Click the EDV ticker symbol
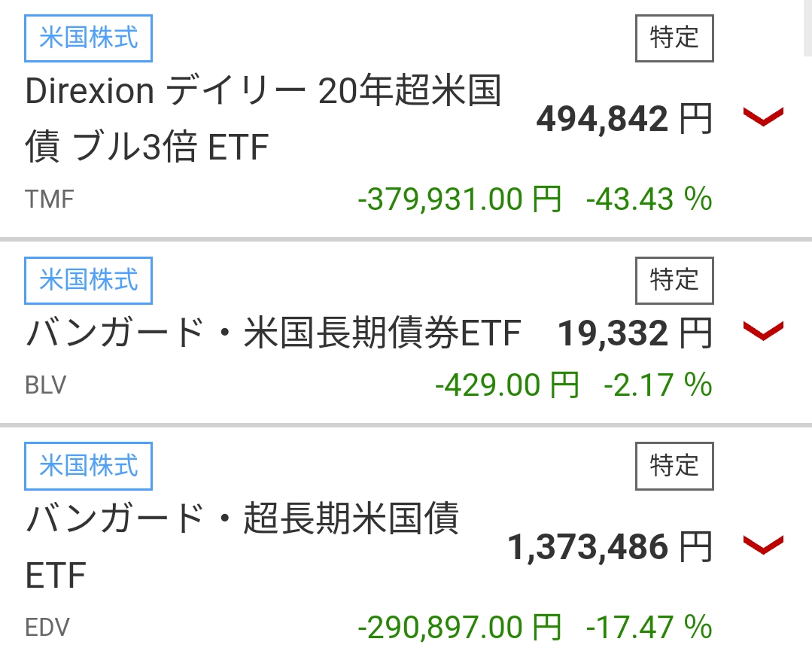This screenshot has width=812, height=663. point(47,627)
